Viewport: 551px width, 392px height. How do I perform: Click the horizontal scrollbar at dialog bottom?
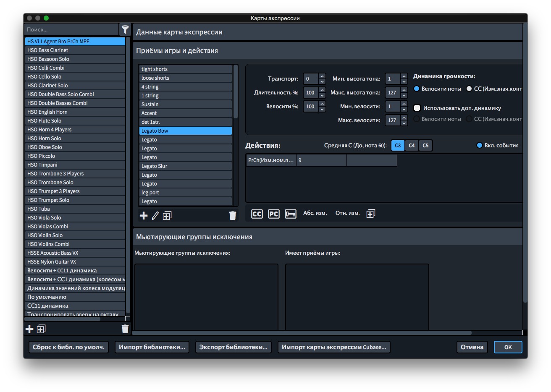pyautogui.click(x=302, y=333)
